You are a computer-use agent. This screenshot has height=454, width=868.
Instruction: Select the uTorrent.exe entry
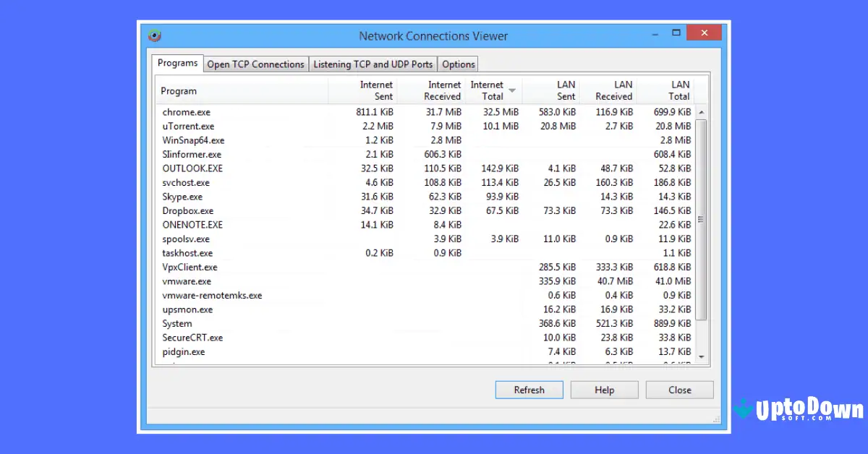coord(289,126)
